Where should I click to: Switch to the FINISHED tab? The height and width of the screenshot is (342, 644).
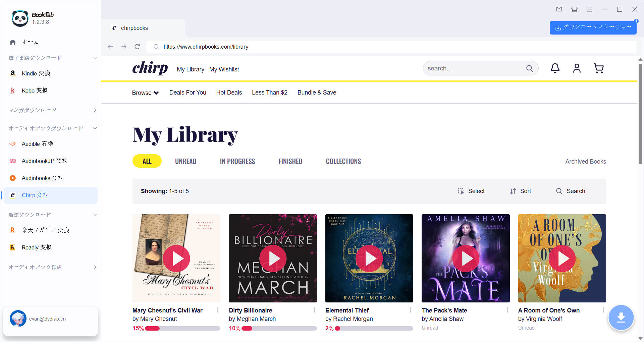[x=290, y=161]
